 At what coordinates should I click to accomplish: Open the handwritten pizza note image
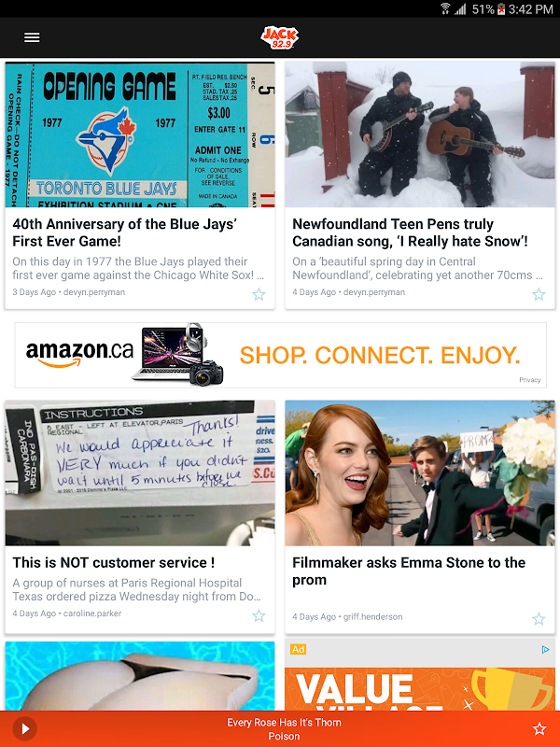pyautogui.click(x=140, y=473)
